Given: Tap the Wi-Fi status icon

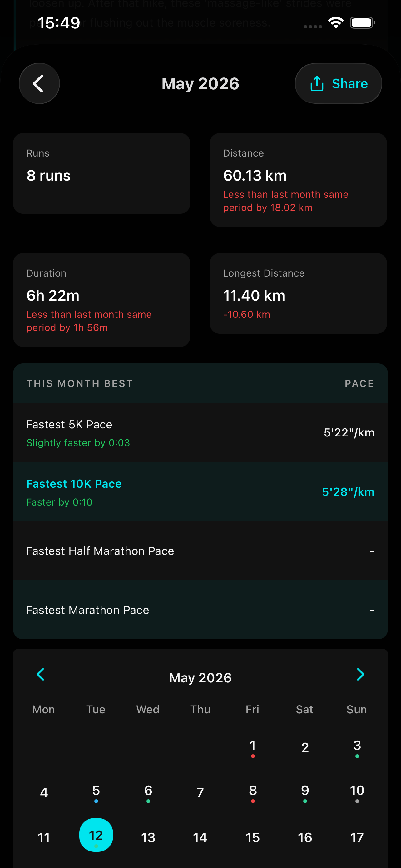Looking at the screenshot, I should 335,23.
